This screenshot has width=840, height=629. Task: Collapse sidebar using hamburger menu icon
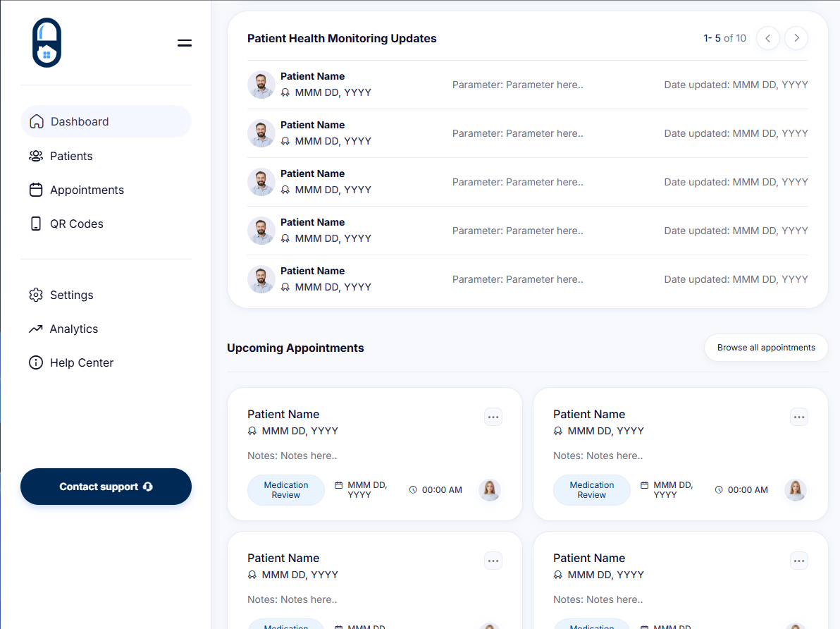[185, 43]
